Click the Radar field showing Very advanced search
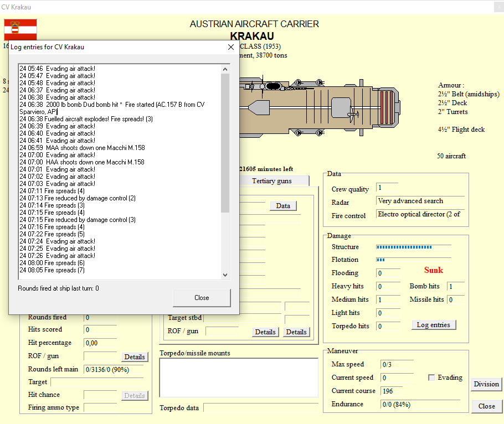This screenshot has height=424, width=504. [420, 201]
